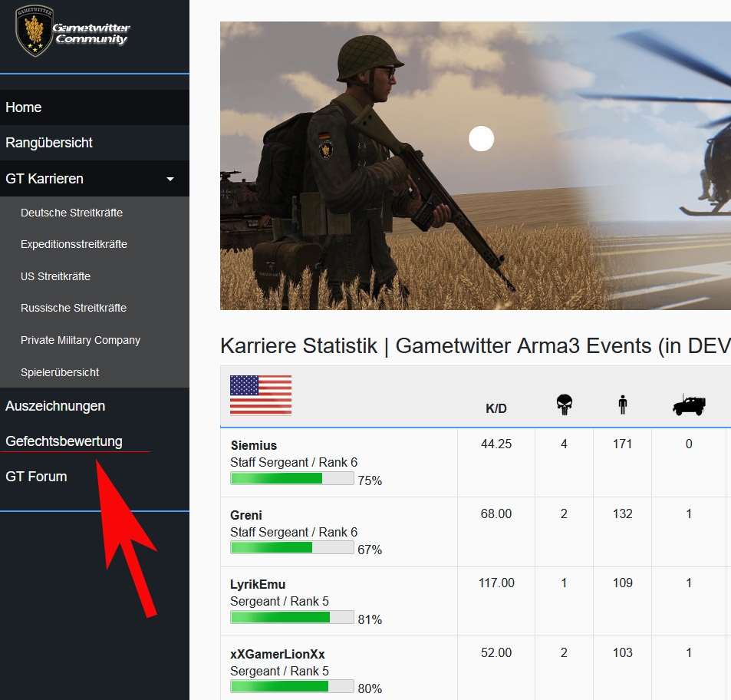Open Spielerübersicht submenu link
The width and height of the screenshot is (731, 700).
click(60, 372)
